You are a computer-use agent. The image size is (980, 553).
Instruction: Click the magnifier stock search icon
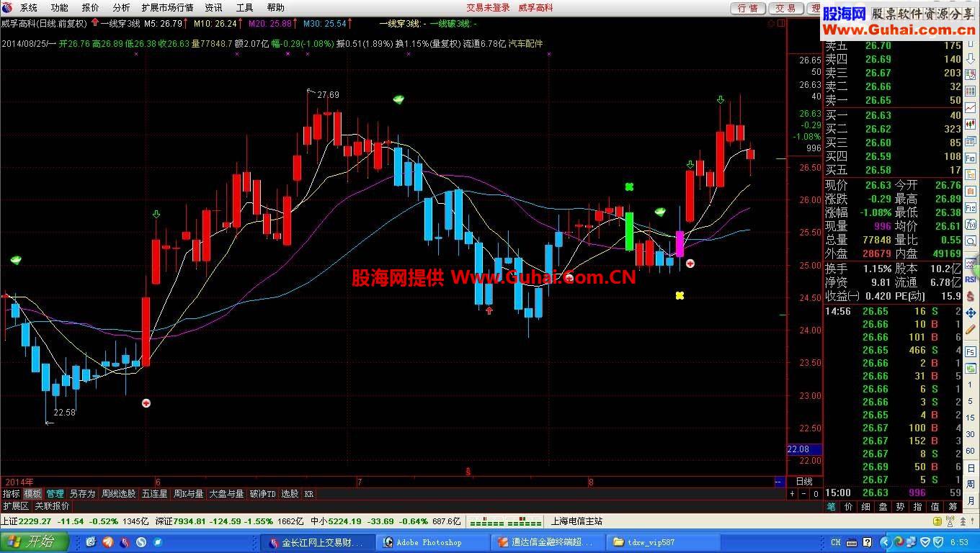click(x=971, y=241)
